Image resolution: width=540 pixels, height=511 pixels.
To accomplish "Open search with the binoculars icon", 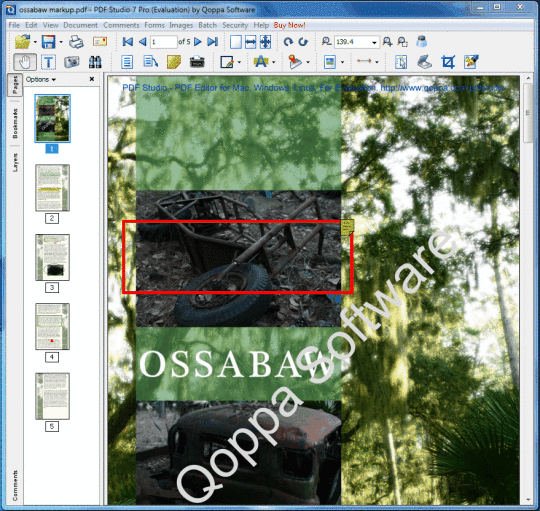I will tap(95, 62).
